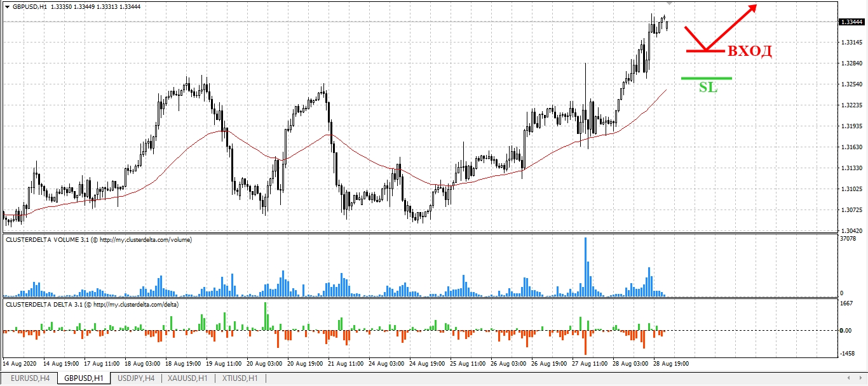The width and height of the screenshot is (868, 386).
Task: Click delta zero level label 0.00
Action: (x=846, y=331)
